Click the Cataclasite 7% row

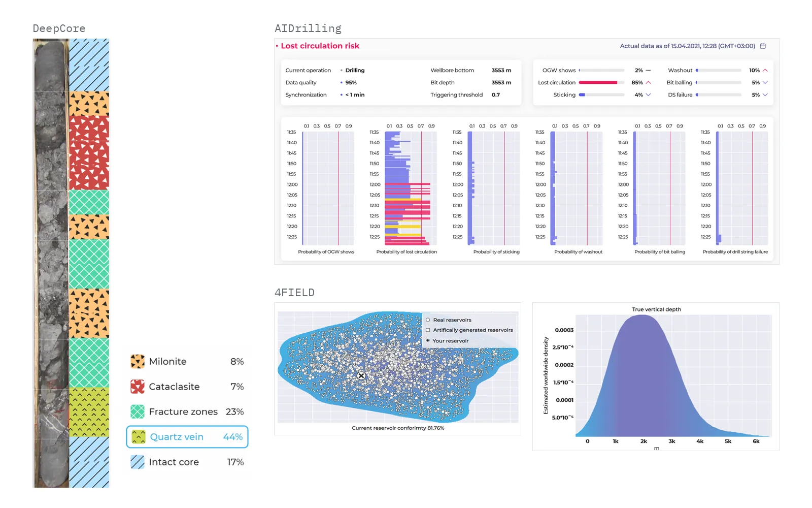(x=187, y=387)
